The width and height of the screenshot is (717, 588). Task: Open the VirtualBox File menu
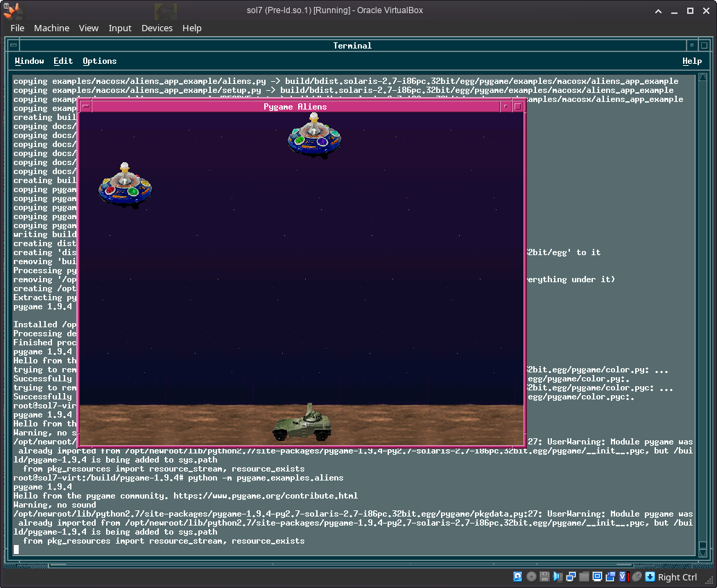tap(17, 28)
